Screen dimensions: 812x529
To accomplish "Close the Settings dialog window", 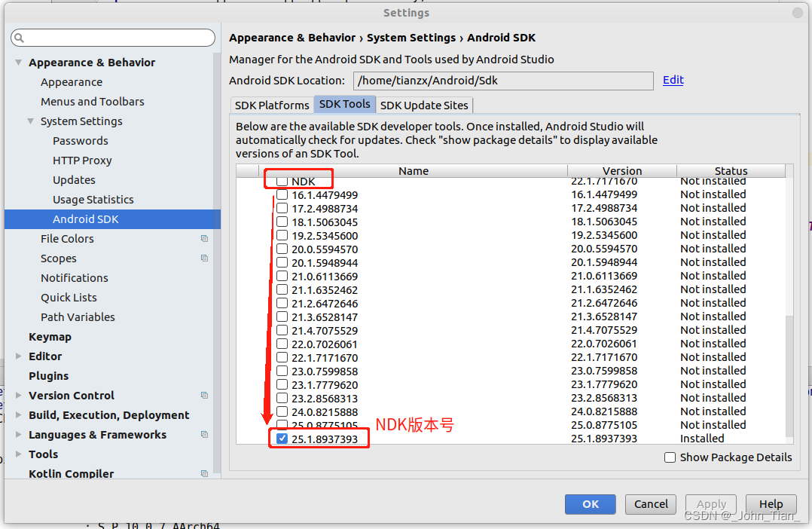I will (798, 13).
